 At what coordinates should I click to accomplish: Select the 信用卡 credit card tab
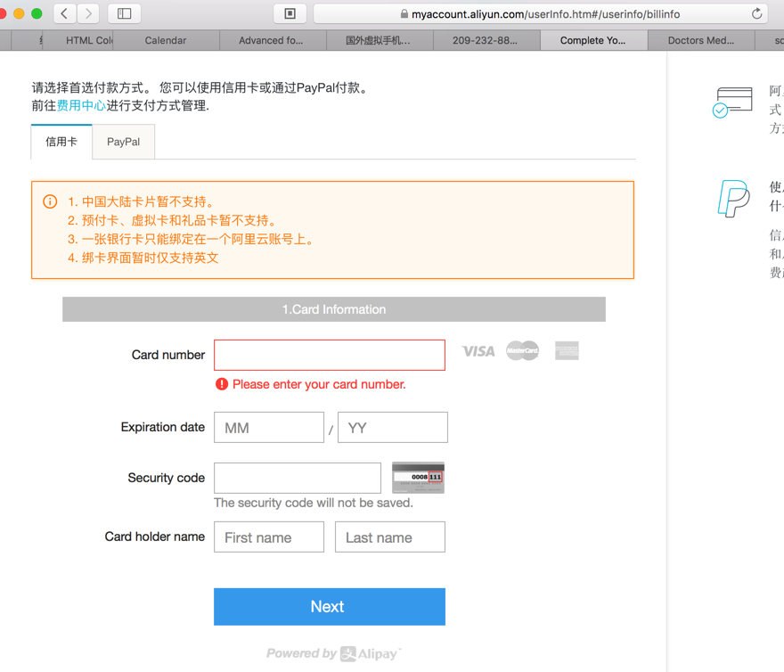click(61, 142)
